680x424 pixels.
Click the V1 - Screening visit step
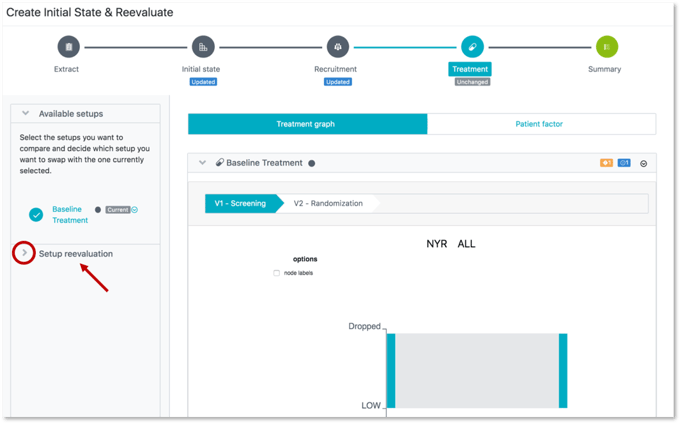click(x=241, y=203)
